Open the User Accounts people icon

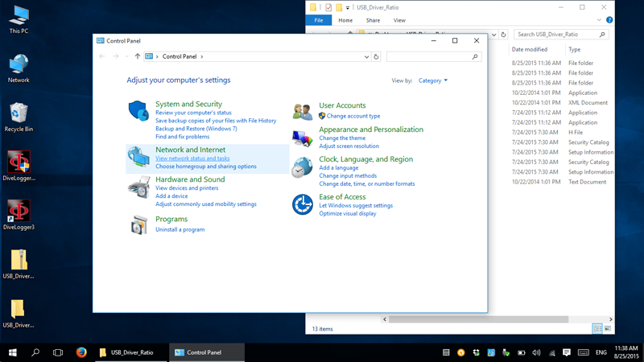coord(303,111)
